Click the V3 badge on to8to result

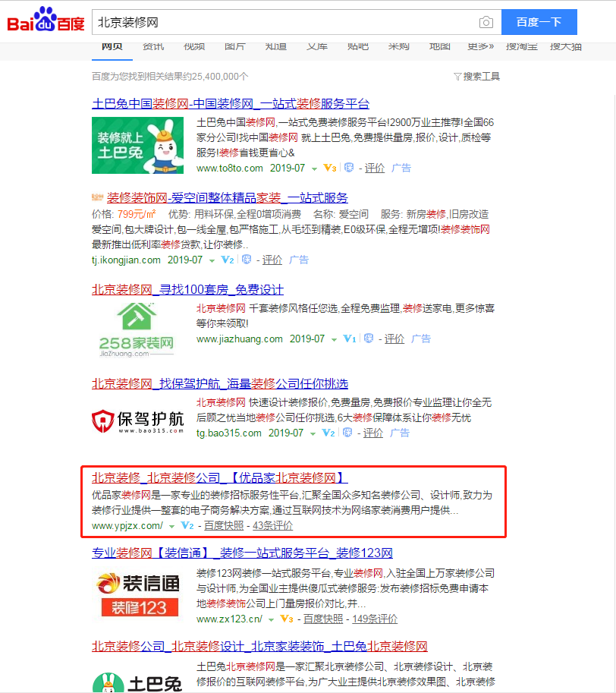click(330, 168)
